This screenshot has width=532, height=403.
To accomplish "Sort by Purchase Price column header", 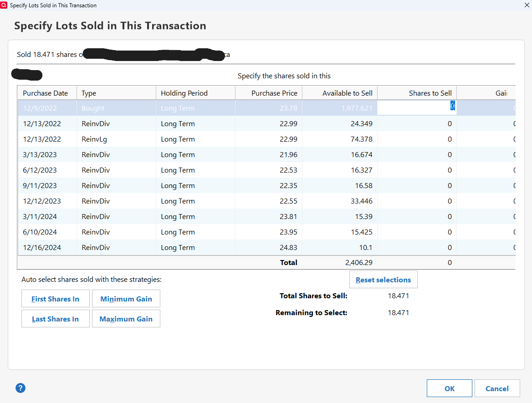I will click(x=274, y=93).
